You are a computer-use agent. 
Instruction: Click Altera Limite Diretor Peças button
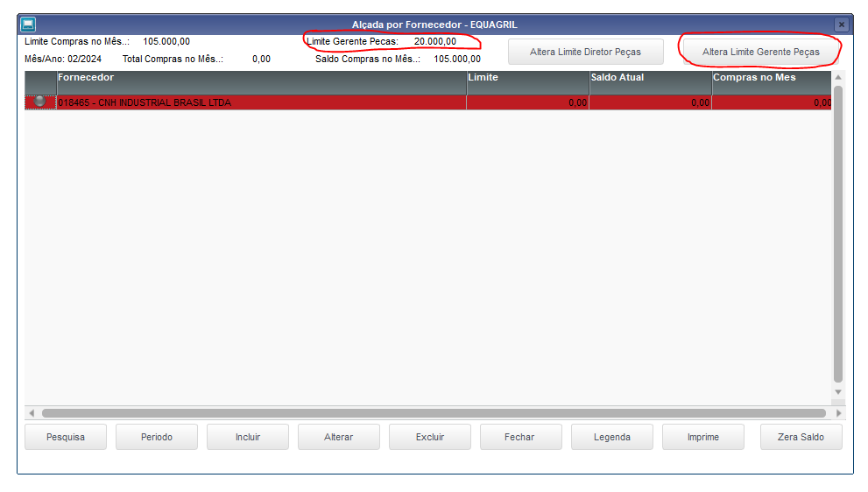click(586, 52)
